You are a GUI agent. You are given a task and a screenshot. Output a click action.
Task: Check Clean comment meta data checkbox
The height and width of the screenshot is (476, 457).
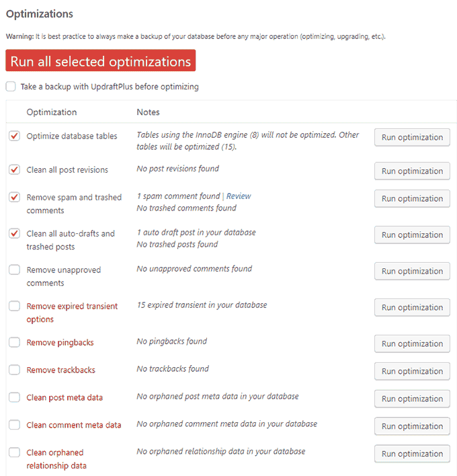point(14,425)
